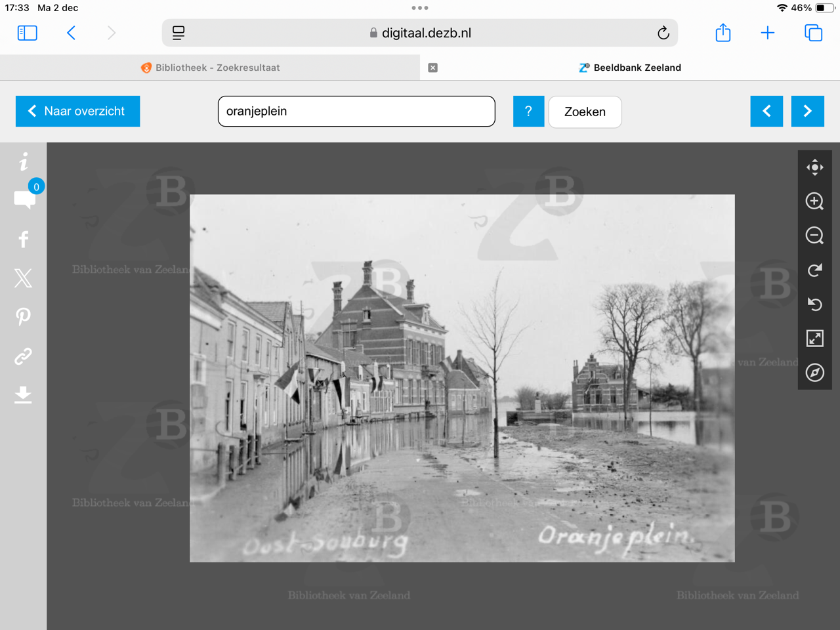Pin image to Pinterest

24,317
